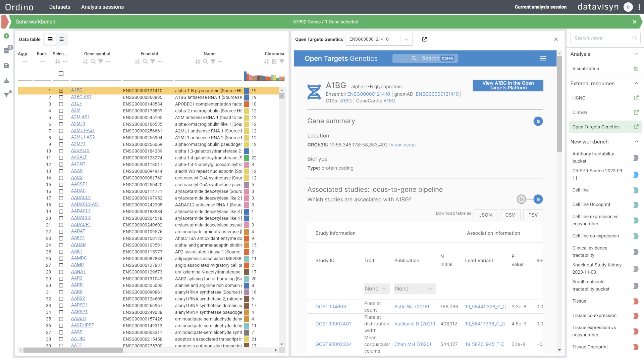Click the Tissue view arrow
The image size is (644, 358).
pos(636,302)
